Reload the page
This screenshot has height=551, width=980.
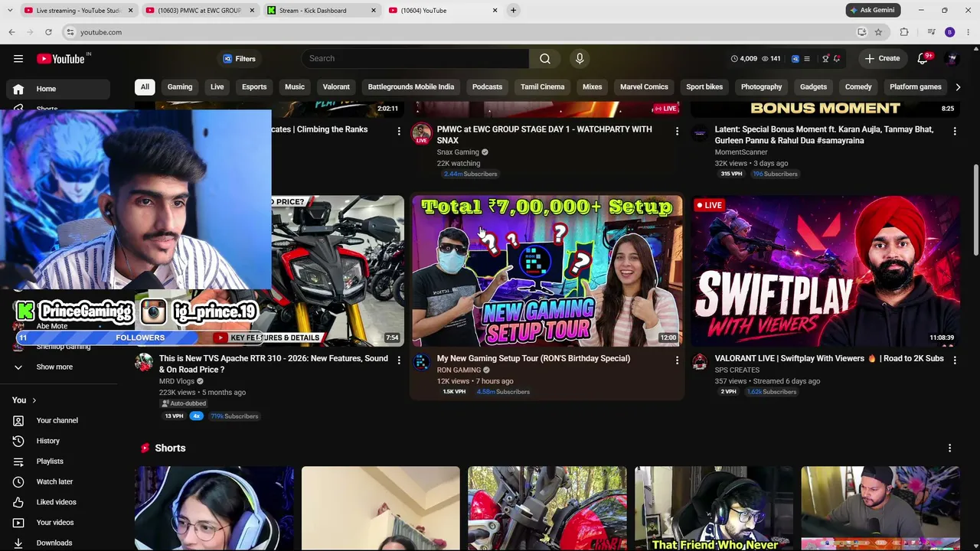click(x=48, y=32)
